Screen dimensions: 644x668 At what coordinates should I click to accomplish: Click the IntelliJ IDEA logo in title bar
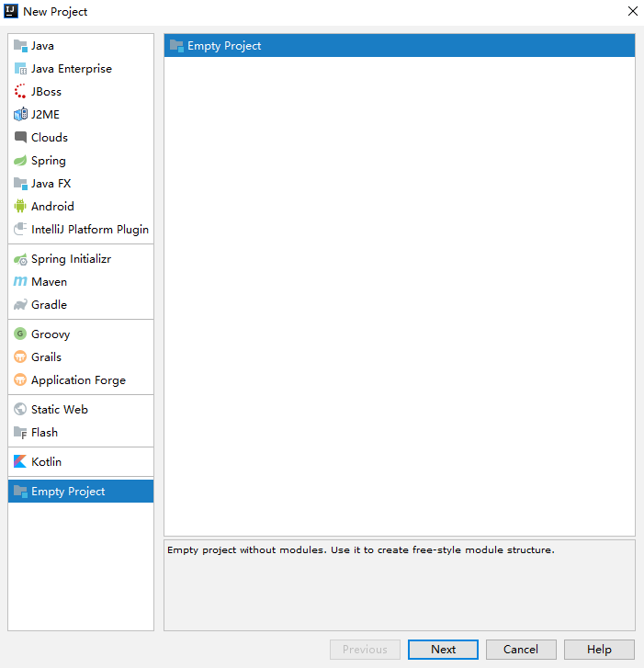pyautogui.click(x=11, y=11)
